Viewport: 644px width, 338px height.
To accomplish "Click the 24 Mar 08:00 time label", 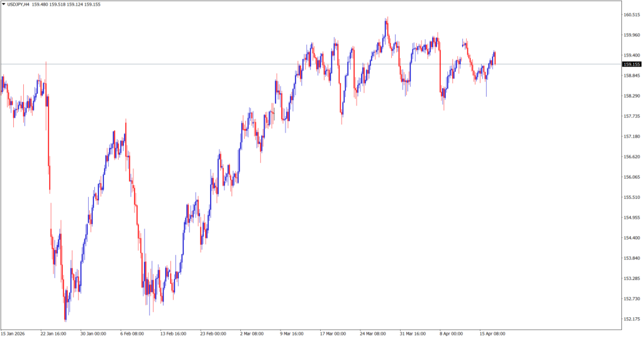I will pos(373,334).
